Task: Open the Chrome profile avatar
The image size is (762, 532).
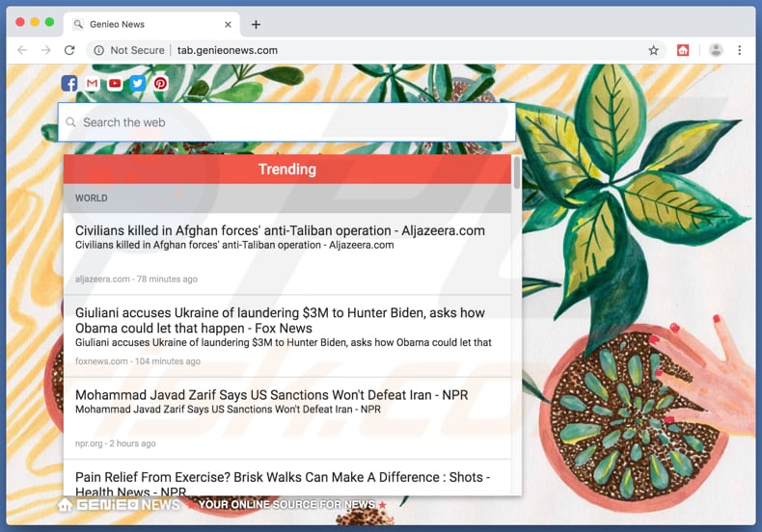Action: click(716, 50)
